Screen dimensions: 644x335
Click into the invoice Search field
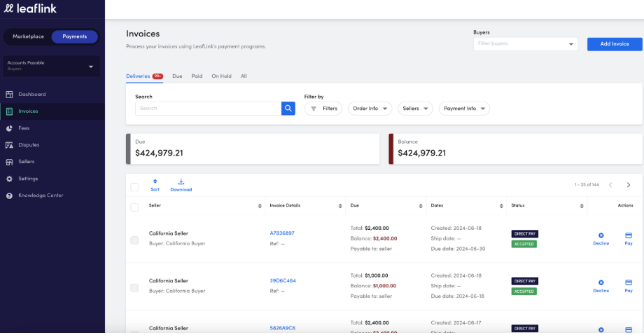[x=208, y=109]
